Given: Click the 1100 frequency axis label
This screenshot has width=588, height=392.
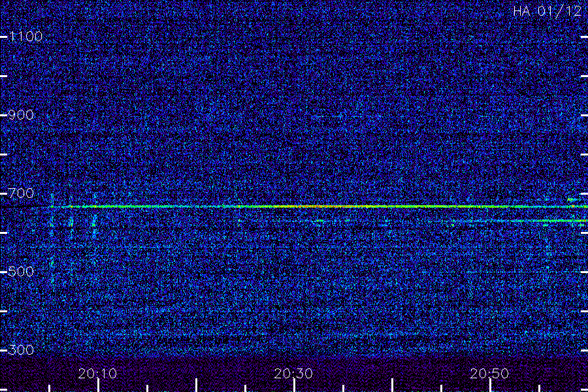Looking at the screenshot, I should [x=25, y=37].
